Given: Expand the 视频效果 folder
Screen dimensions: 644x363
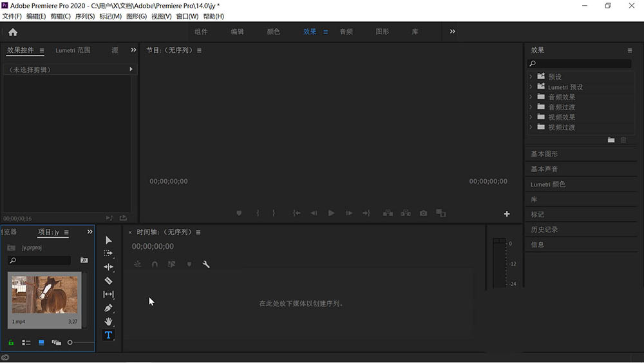Looking at the screenshot, I should (531, 117).
